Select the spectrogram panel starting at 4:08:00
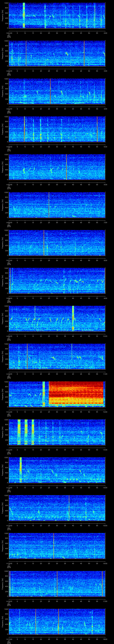This screenshot has width=114, height=644. click(x=57, y=280)
